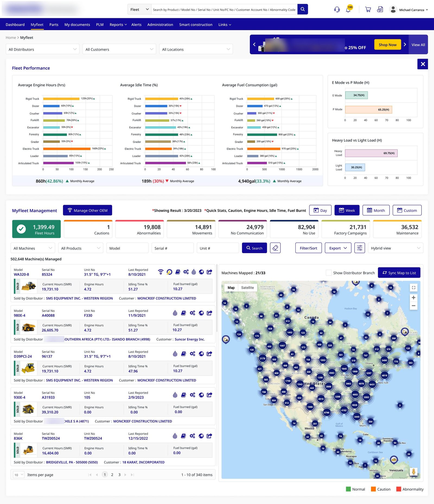Open the notifications bell with 199 badge
This screenshot has height=504, width=434.
349,9
